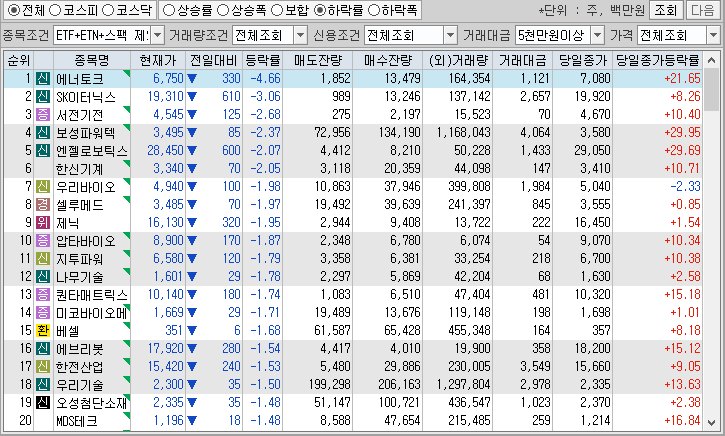This screenshot has height=436, width=725.
Task: Click the 증 badge icon for 서전기전
Action: [x=43, y=114]
